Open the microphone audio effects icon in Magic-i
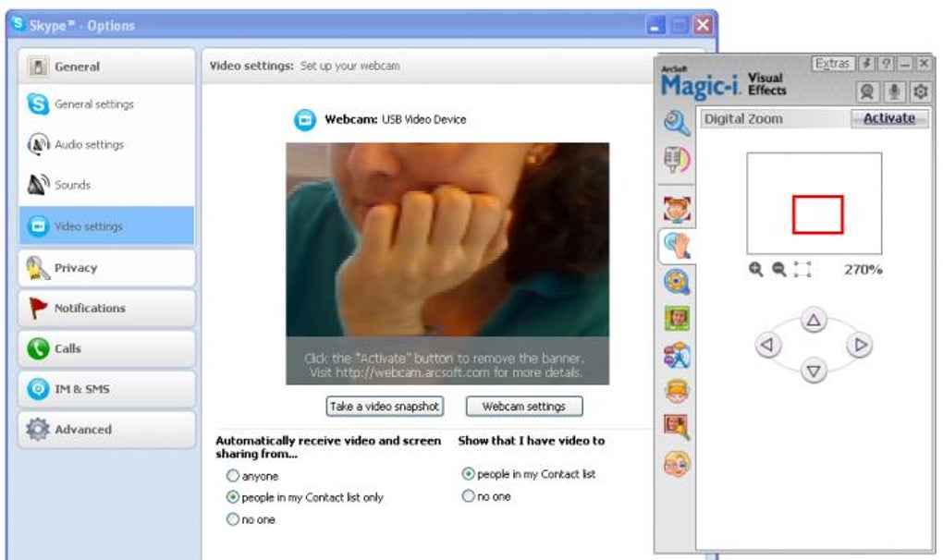Viewport: 943px width, 560px height. tap(677, 160)
